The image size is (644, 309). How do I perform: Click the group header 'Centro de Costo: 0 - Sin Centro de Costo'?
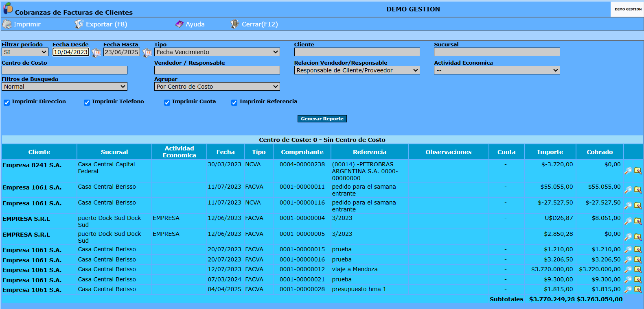(x=322, y=140)
